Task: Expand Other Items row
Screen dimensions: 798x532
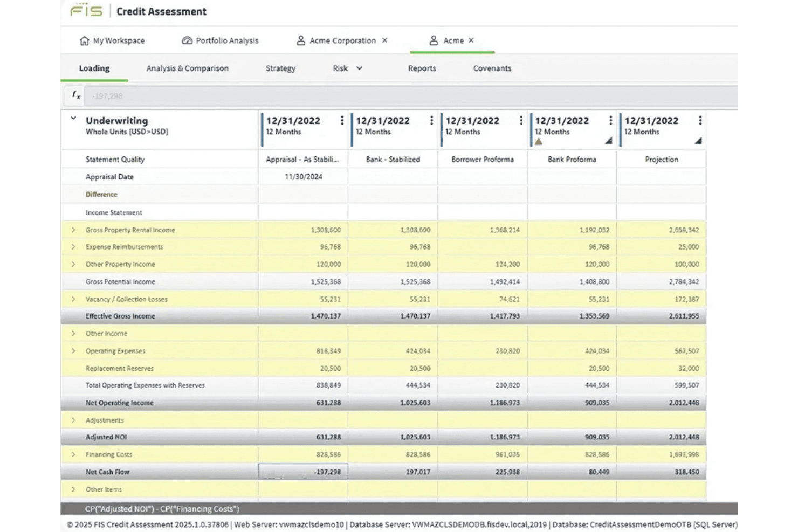Action: [73, 489]
